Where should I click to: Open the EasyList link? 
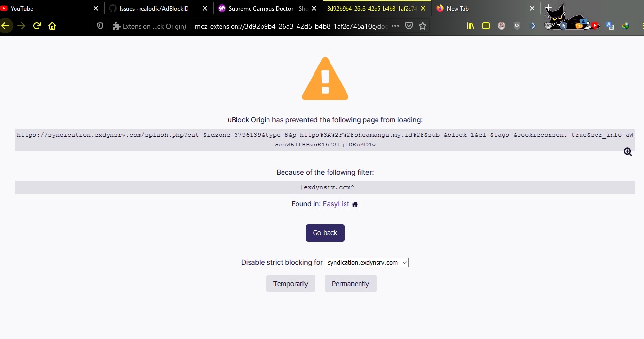(x=336, y=204)
